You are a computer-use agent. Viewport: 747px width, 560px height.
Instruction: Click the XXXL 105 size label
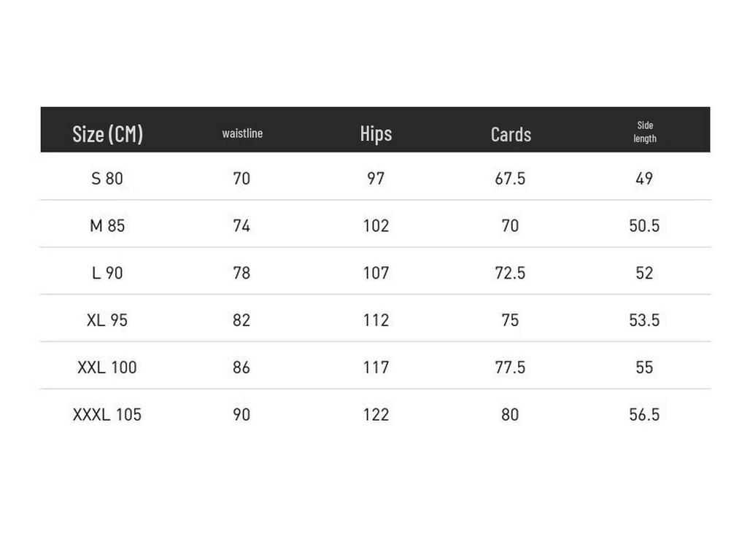(107, 414)
